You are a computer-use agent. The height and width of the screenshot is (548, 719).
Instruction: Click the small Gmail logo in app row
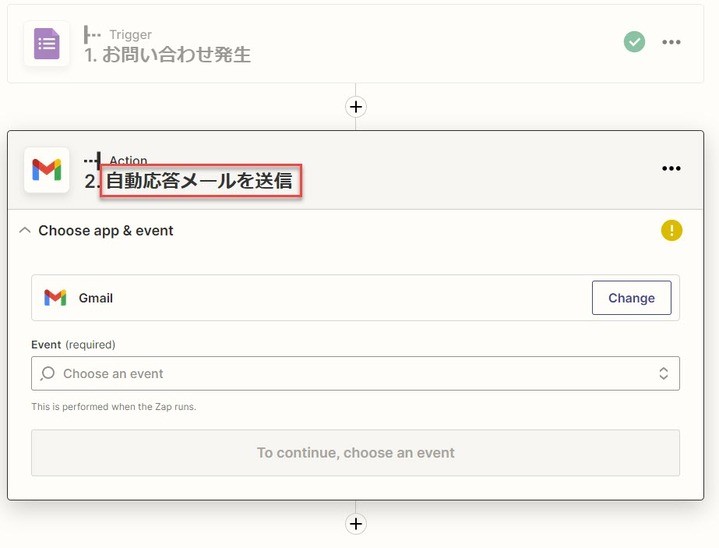pos(55,298)
